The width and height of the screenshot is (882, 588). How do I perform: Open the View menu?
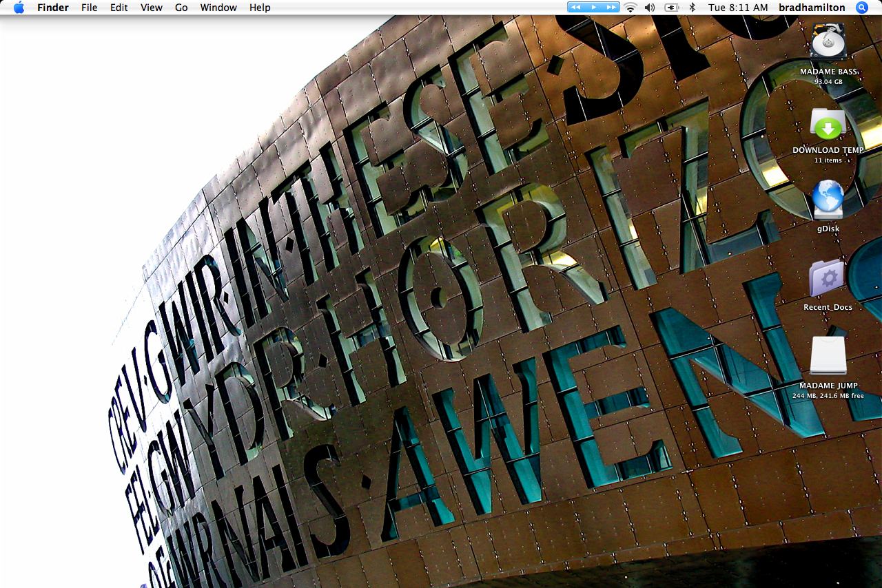(x=152, y=8)
